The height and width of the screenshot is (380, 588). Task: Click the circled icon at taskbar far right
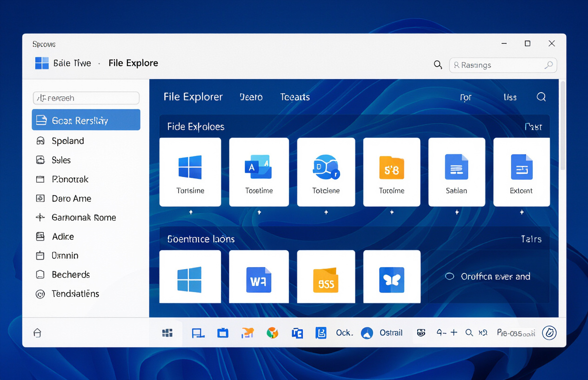pyautogui.click(x=549, y=332)
